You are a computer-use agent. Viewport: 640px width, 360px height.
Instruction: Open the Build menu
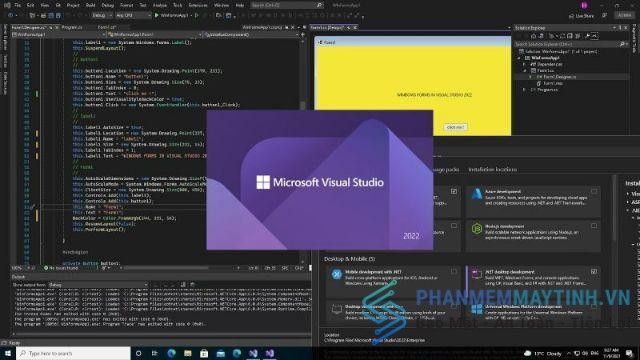tap(90, 5)
